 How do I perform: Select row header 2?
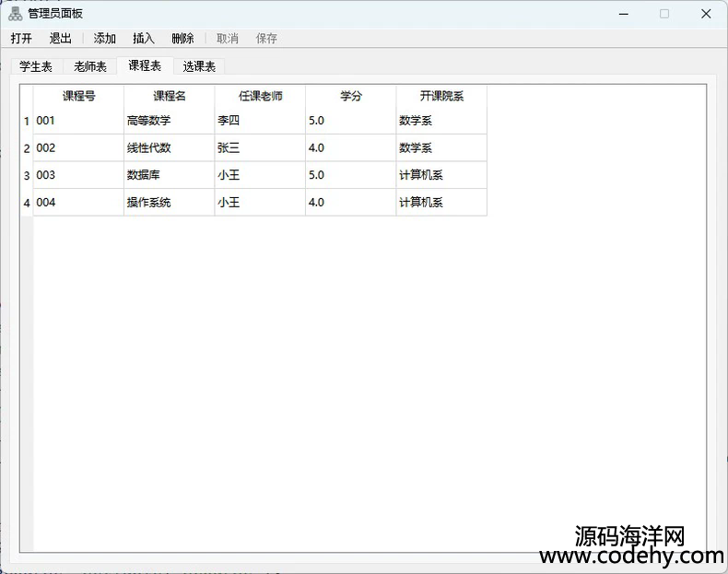click(x=27, y=148)
